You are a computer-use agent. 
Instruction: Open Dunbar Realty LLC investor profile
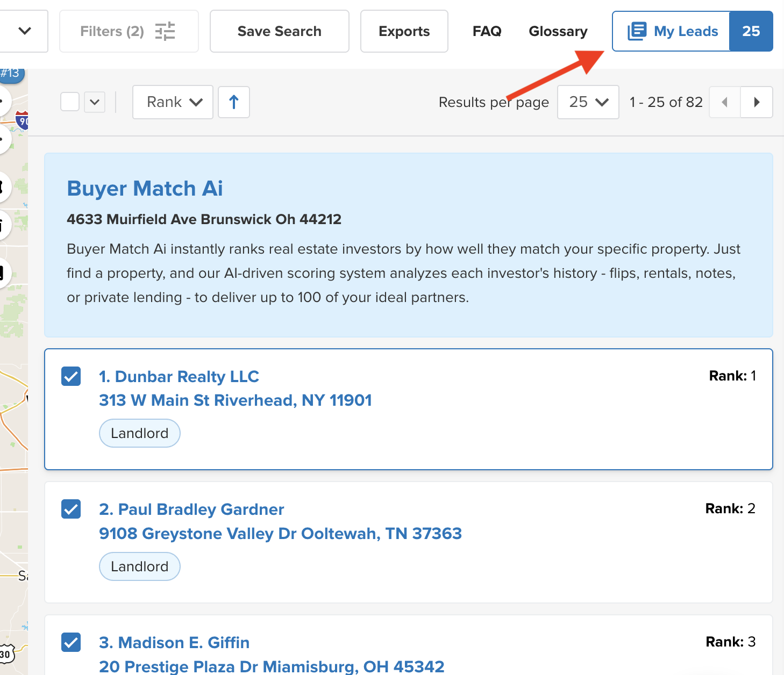click(x=179, y=377)
